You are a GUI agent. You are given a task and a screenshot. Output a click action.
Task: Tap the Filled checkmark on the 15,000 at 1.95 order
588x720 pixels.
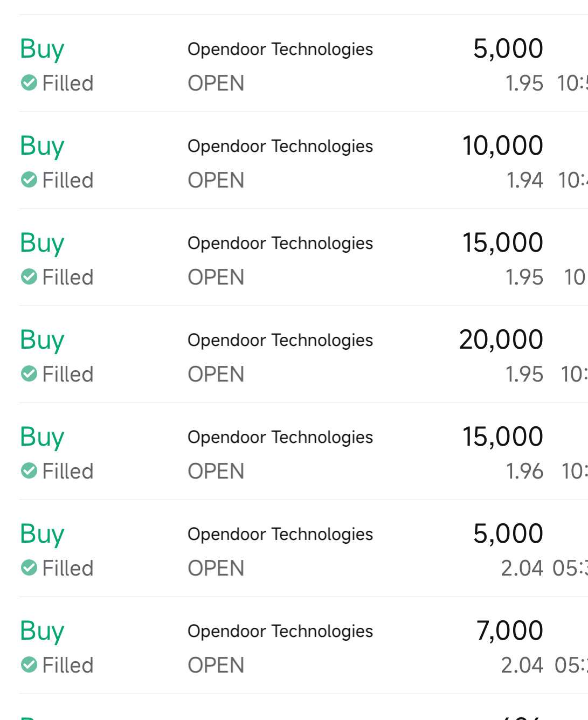point(29,277)
